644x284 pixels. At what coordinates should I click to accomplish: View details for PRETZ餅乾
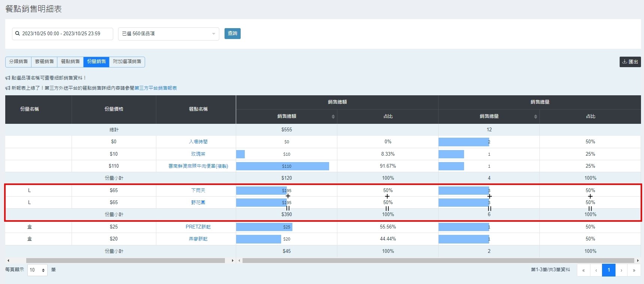coord(198,227)
